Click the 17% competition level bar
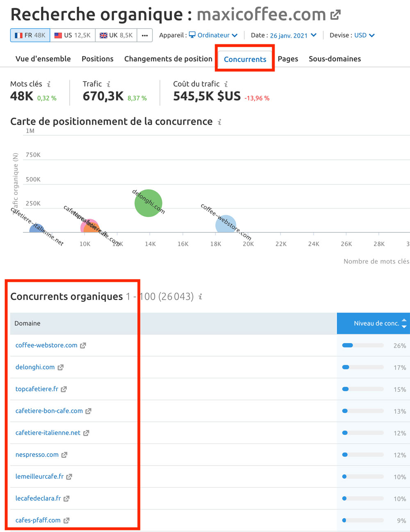Viewport: 410px width, 532px height. point(363,367)
